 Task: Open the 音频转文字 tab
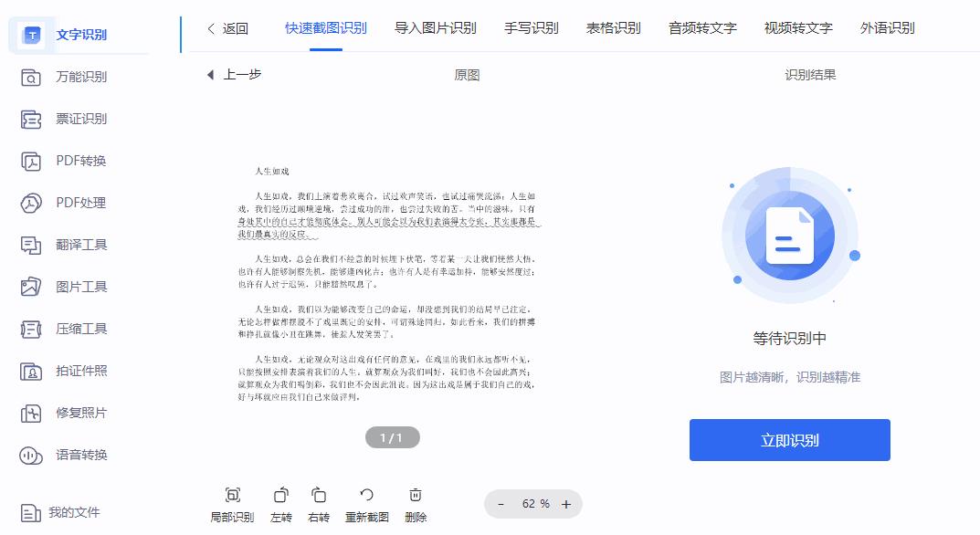701,28
